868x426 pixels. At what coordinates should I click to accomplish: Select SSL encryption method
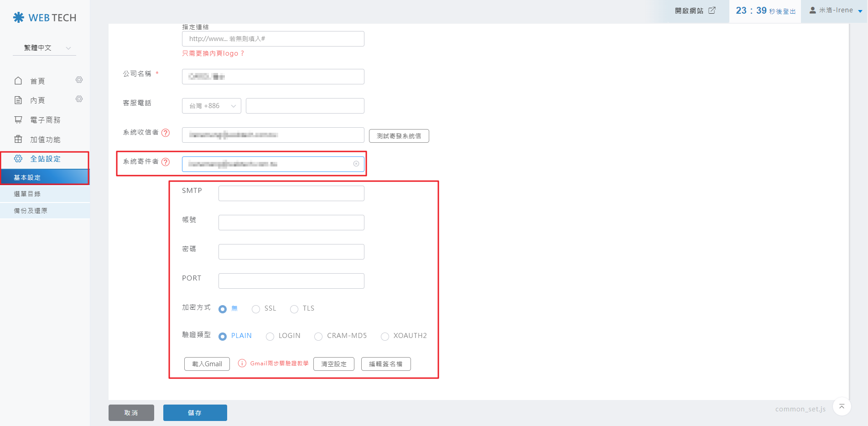tap(256, 309)
